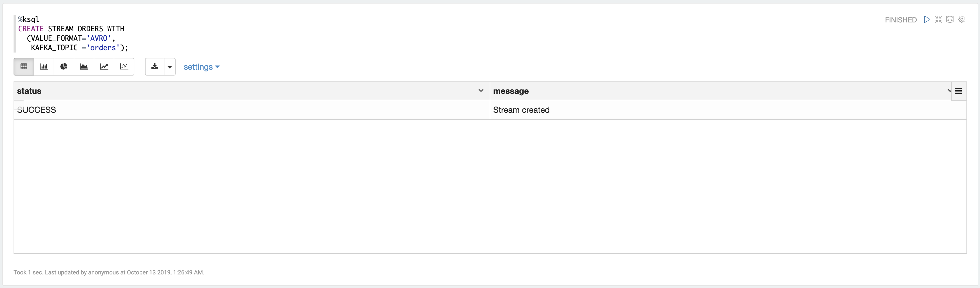Toggle the paragraph output visibility
Screen dimensions: 980x288
950,19
